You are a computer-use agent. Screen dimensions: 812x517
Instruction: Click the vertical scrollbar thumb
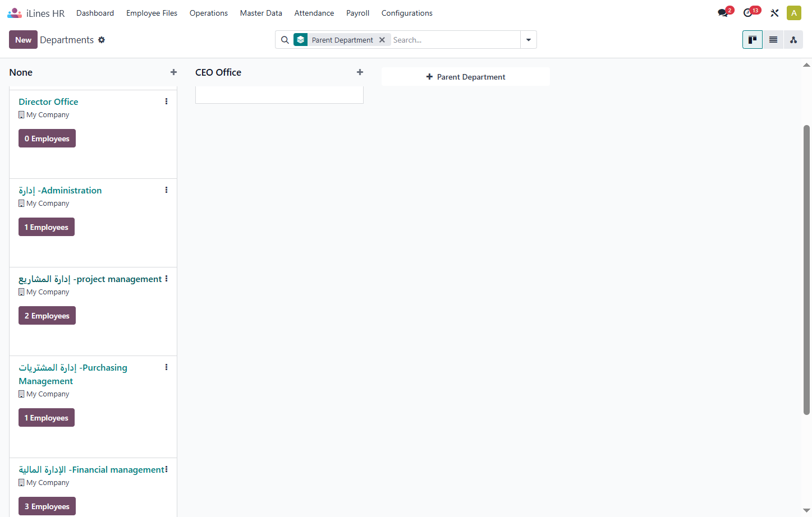coord(807,270)
